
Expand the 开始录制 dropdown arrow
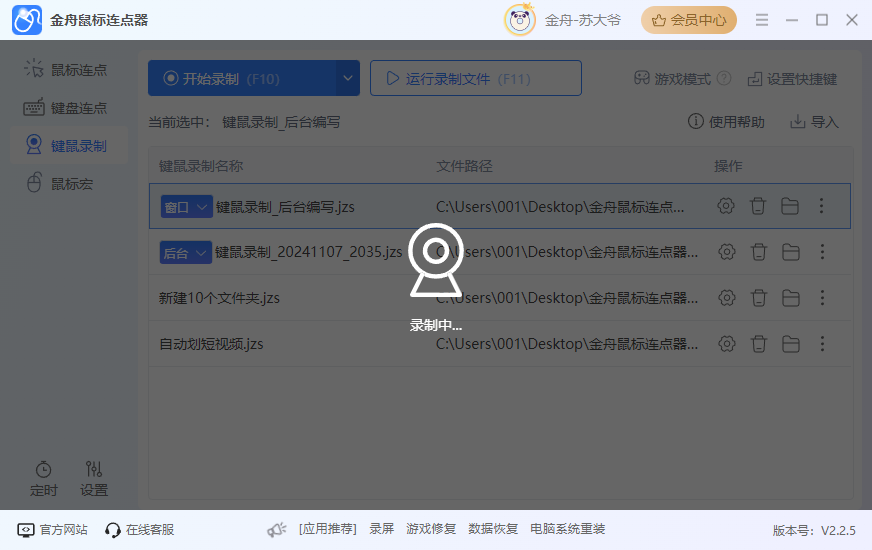pyautogui.click(x=348, y=78)
